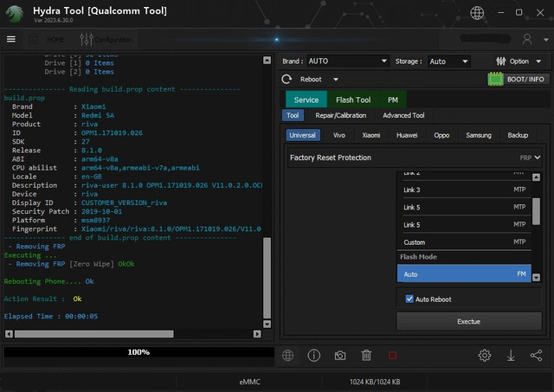Click FRP list scroll up arrow
Image resolution: width=554 pixels, height=392 pixels.
(x=536, y=177)
